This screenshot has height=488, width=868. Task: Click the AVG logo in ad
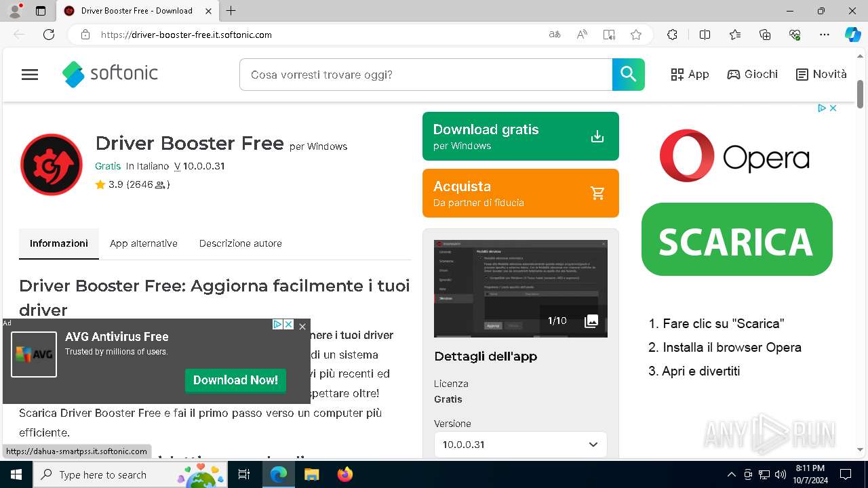tap(34, 354)
